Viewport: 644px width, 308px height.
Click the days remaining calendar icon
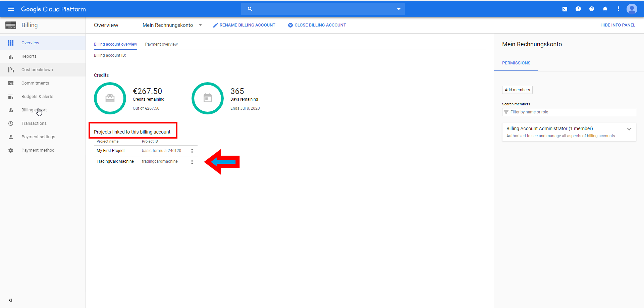208,98
